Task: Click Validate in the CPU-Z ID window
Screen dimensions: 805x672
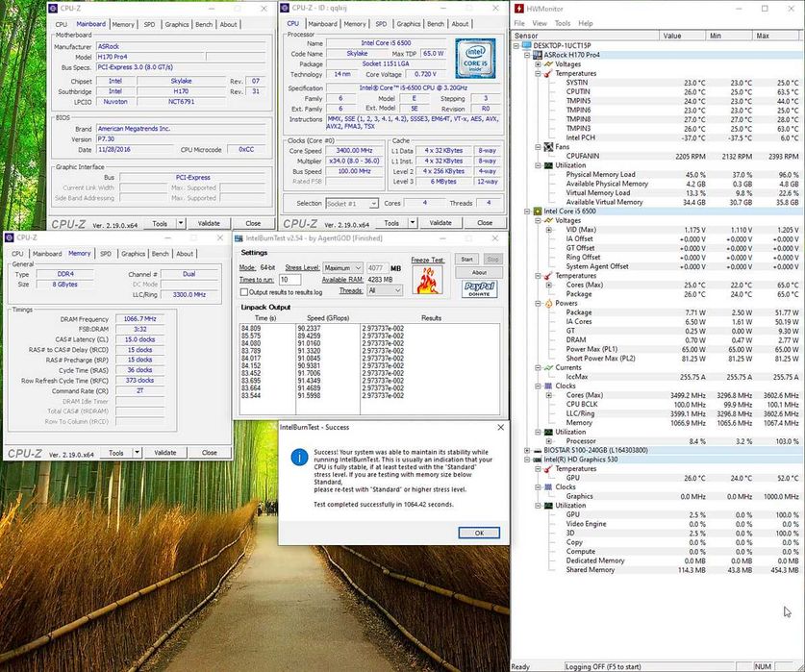Action: click(440, 223)
